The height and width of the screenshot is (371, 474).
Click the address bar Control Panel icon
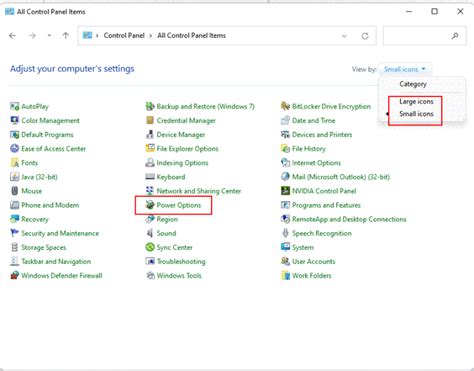click(x=87, y=35)
